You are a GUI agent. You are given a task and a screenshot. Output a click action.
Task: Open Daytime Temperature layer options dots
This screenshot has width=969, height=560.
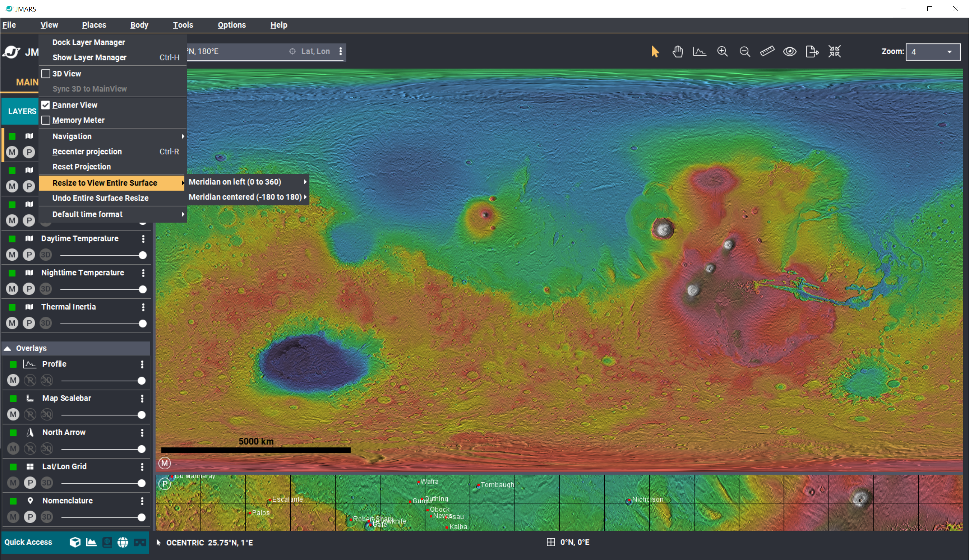(143, 239)
